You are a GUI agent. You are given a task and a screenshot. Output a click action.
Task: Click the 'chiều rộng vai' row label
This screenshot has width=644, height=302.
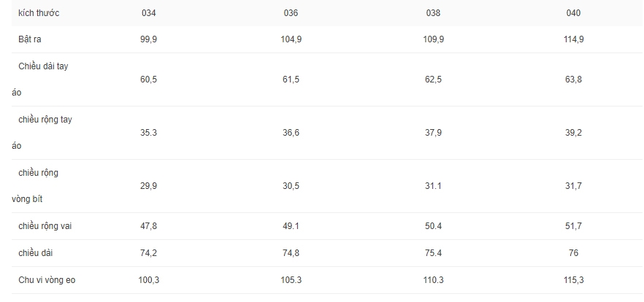pos(45,226)
